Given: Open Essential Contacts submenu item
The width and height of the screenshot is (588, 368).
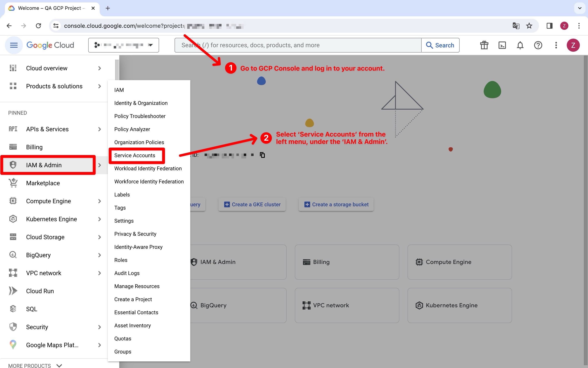Looking at the screenshot, I should (x=136, y=312).
